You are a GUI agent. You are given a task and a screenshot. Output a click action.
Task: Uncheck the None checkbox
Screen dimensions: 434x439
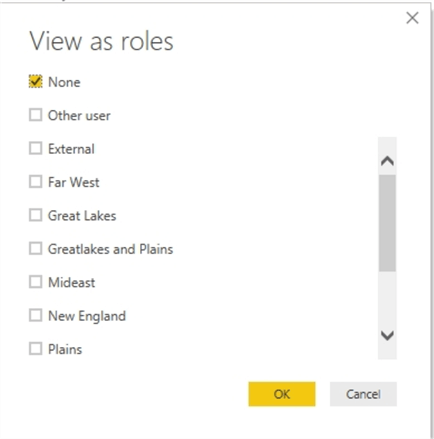tap(35, 82)
